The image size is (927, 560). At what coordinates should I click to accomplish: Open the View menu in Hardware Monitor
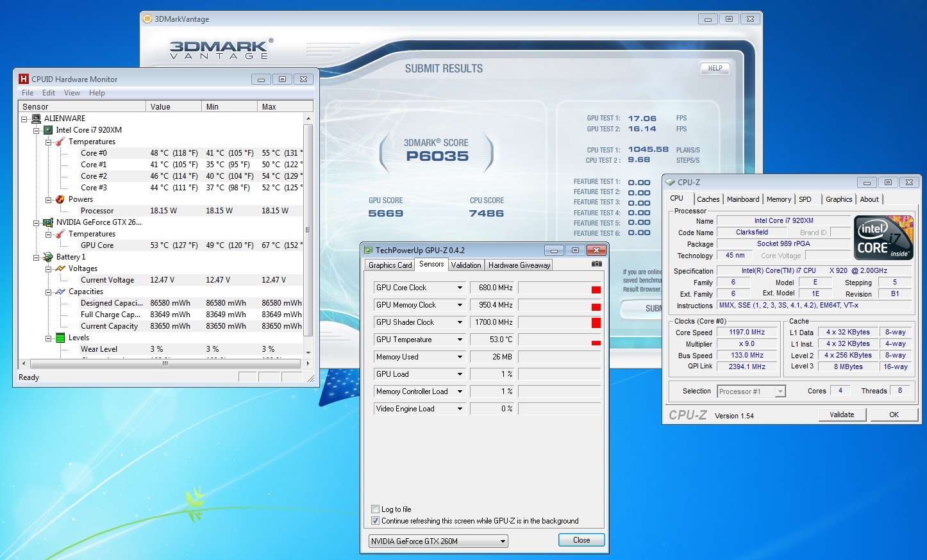(x=72, y=93)
